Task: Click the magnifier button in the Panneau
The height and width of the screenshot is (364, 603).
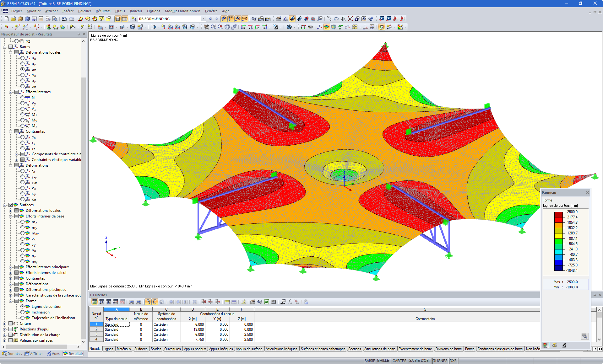Action: pos(585,336)
